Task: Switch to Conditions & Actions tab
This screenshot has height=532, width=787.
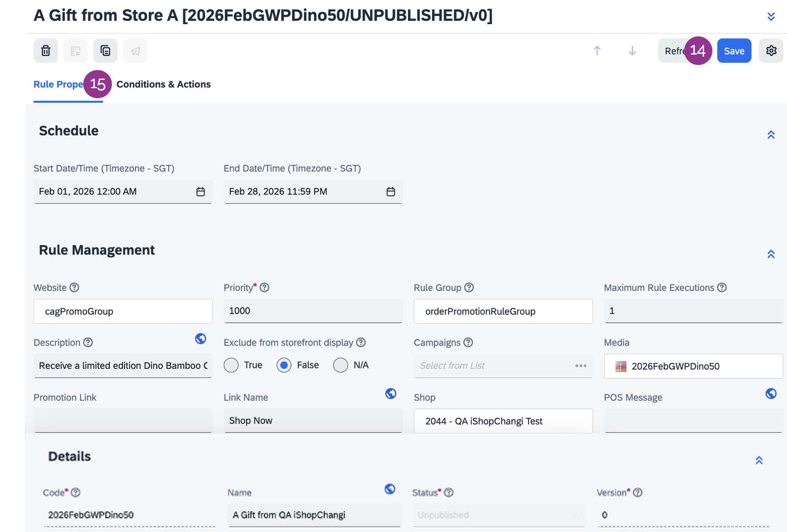Action: tap(163, 84)
